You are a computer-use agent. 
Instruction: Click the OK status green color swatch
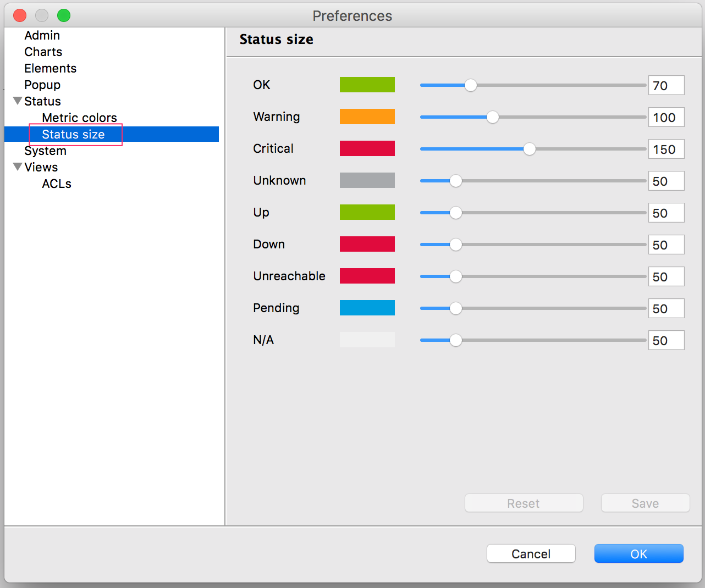tap(367, 85)
